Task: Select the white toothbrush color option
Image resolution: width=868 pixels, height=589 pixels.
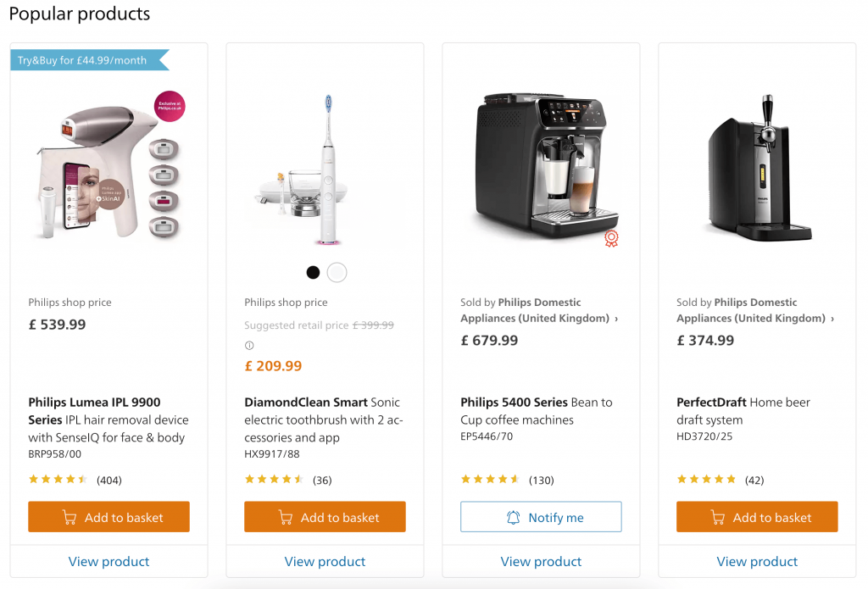Action: click(x=337, y=272)
